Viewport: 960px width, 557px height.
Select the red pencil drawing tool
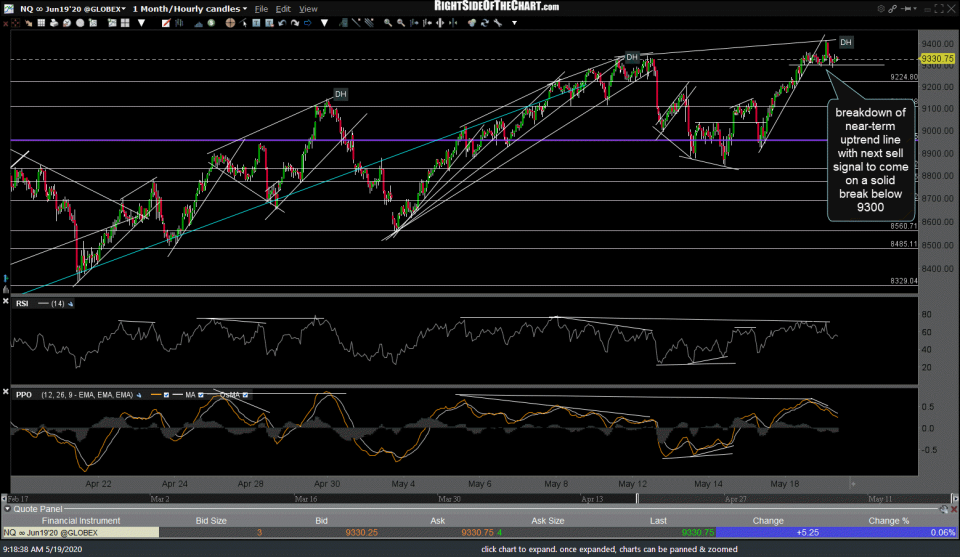coord(166,23)
